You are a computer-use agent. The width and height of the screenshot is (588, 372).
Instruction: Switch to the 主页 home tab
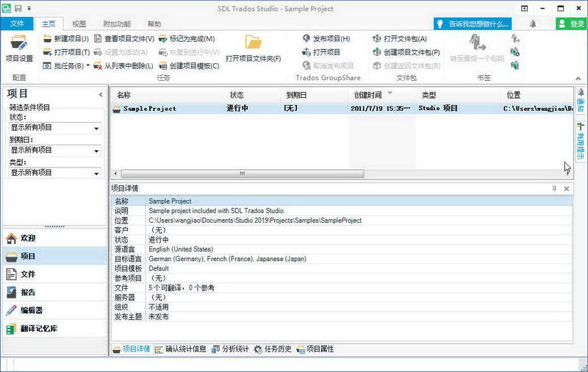pyautogui.click(x=49, y=24)
